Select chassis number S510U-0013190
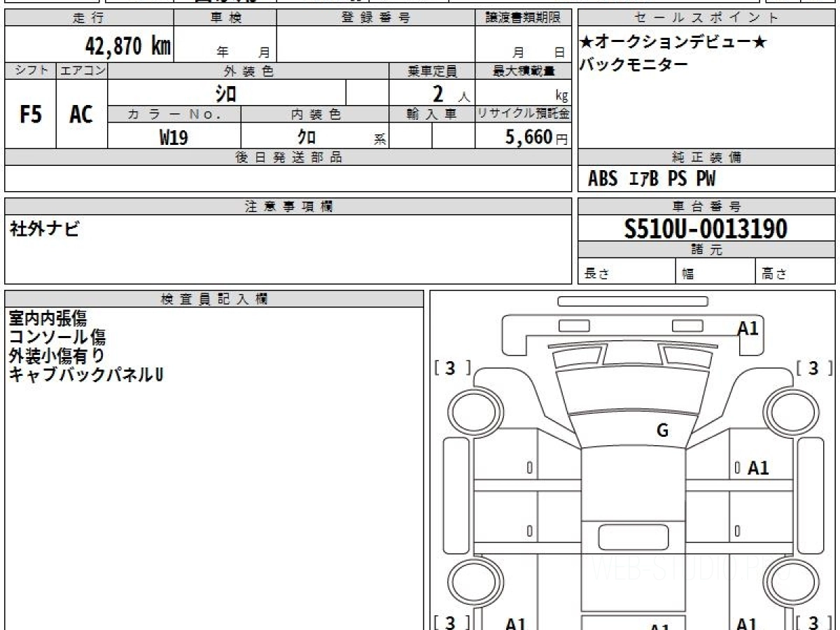 point(706,229)
